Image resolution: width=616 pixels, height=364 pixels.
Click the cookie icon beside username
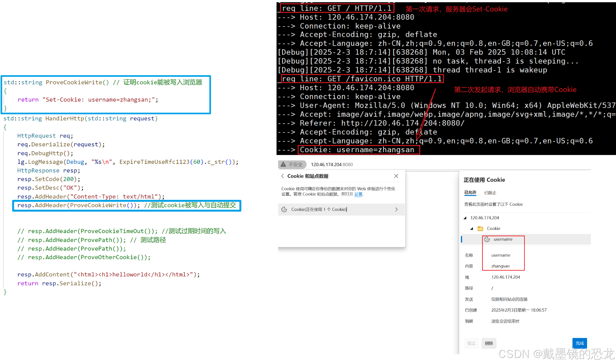pos(487,239)
